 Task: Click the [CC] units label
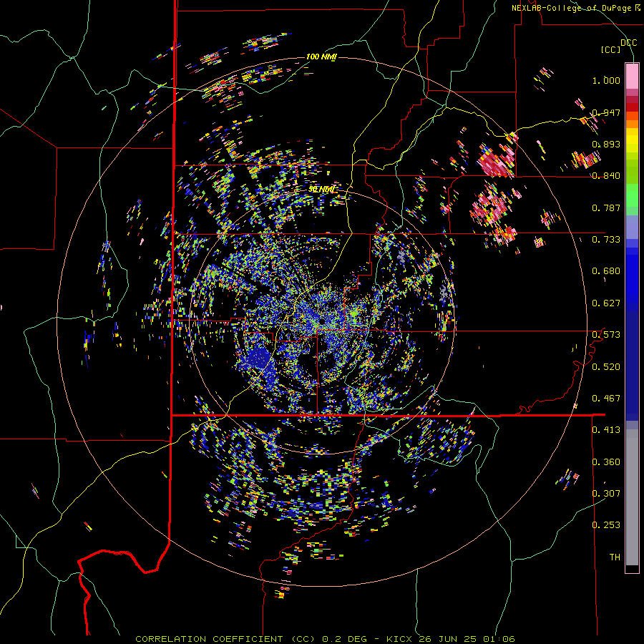pos(611,49)
